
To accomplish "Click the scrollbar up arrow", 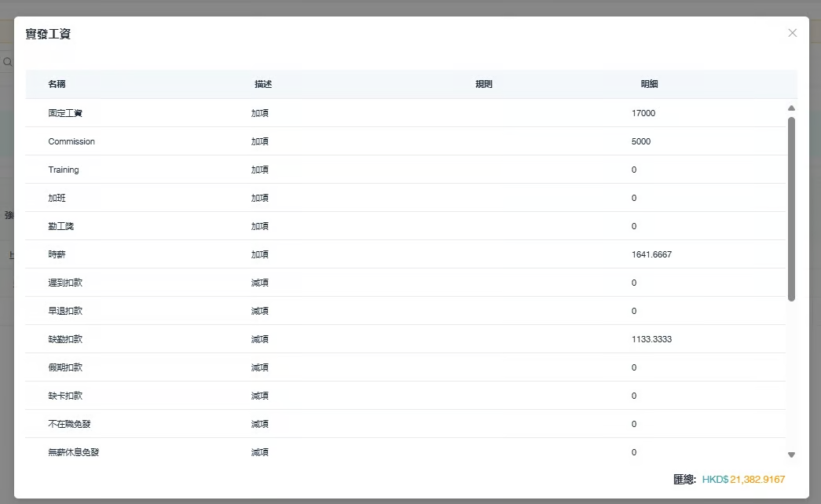I will click(791, 108).
